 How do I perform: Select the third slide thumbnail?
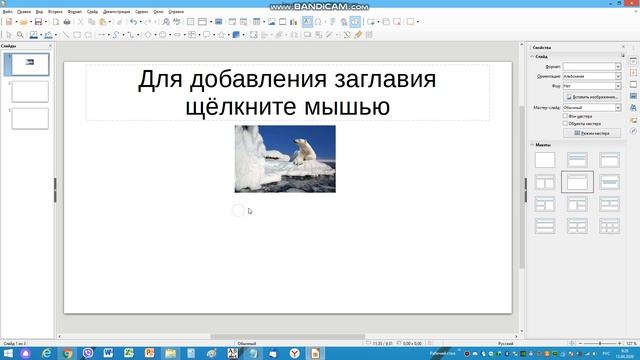point(30,119)
